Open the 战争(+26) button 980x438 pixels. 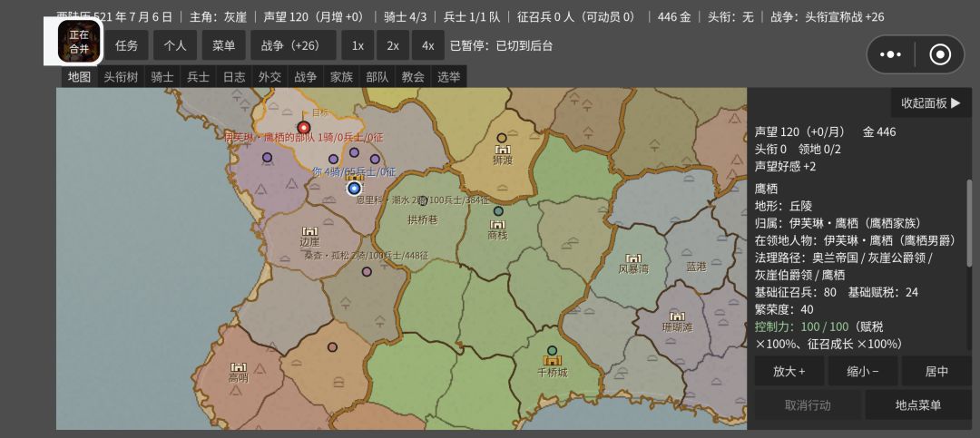click(294, 45)
